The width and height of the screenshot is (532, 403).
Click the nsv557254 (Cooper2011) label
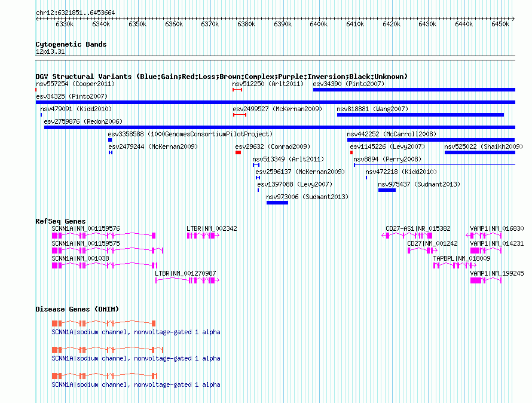pyautogui.click(x=75, y=84)
